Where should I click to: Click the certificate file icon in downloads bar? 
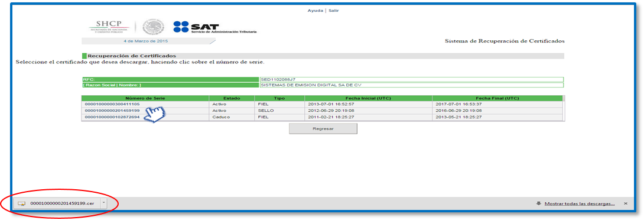[x=21, y=203]
